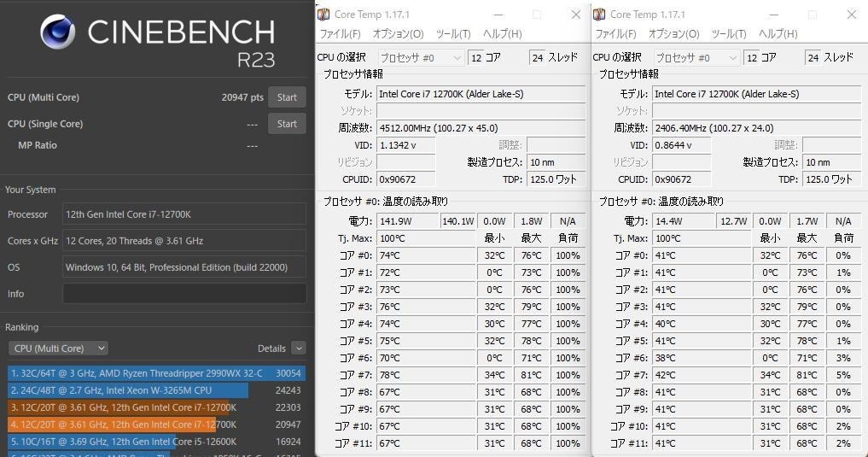Select Core i5-12600K ranking entry
This screenshot has height=457, width=868.
156,442
